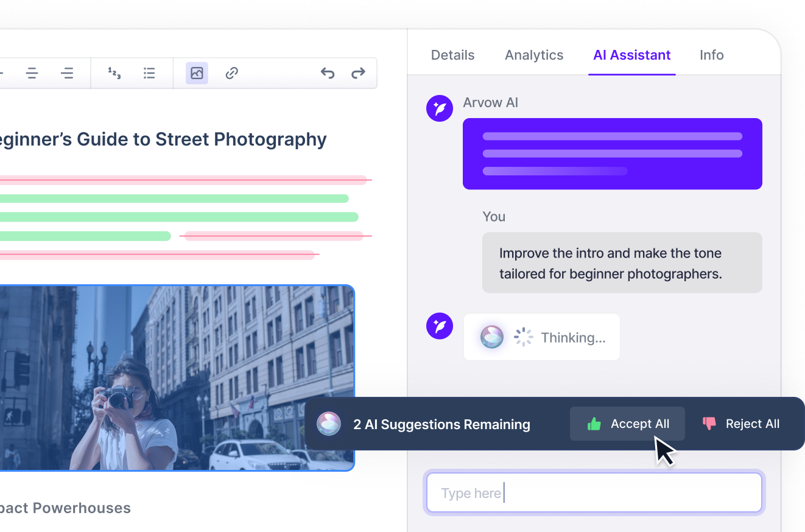This screenshot has height=532, width=805.
Task: Click the center align toolbar icon
Action: (x=32, y=73)
